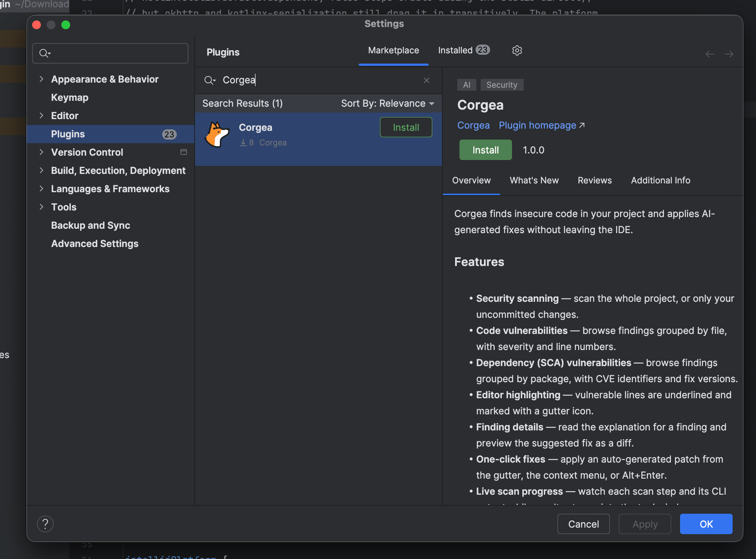This screenshot has width=756, height=559.
Task: Open the Reviews tab
Action: (x=595, y=180)
